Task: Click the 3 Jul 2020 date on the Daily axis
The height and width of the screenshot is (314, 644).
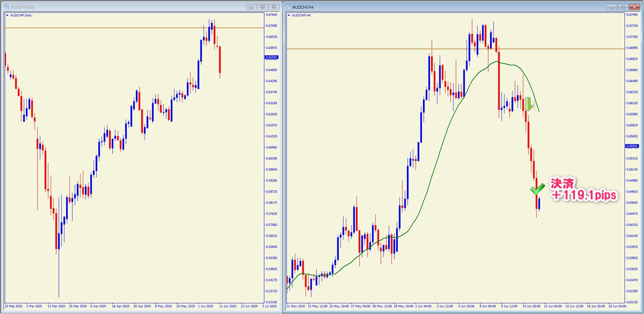Action: click(269, 306)
